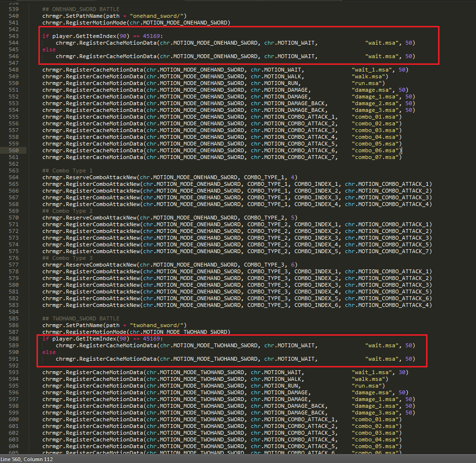Click "run.msa" on line 595

point(367,386)
